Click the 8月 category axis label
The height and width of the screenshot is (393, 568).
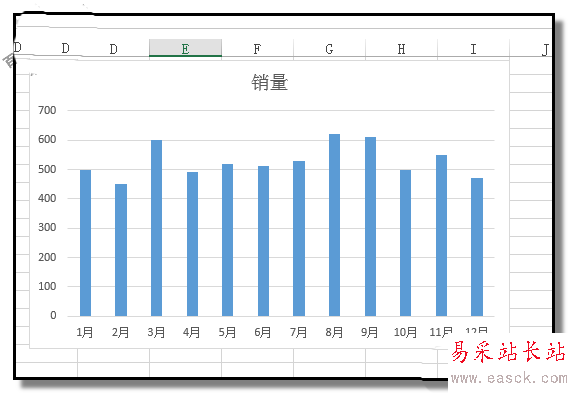pos(334,332)
